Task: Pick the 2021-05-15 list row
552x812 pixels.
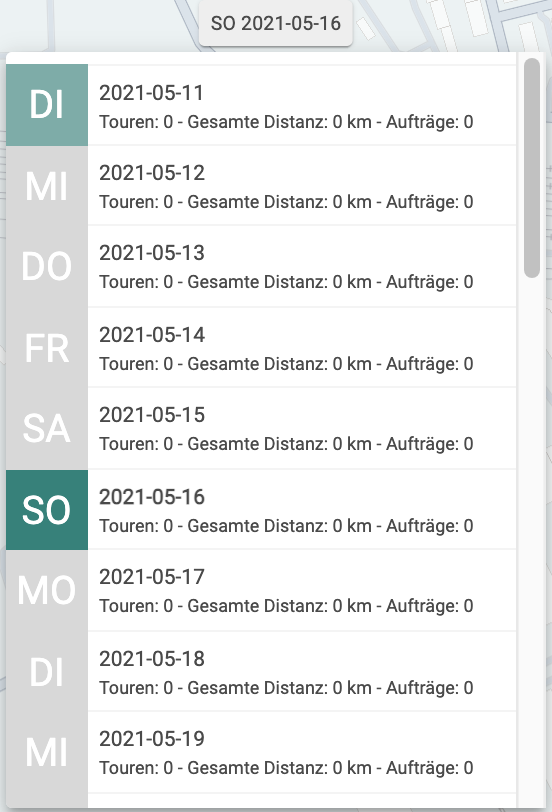Action: coord(302,429)
